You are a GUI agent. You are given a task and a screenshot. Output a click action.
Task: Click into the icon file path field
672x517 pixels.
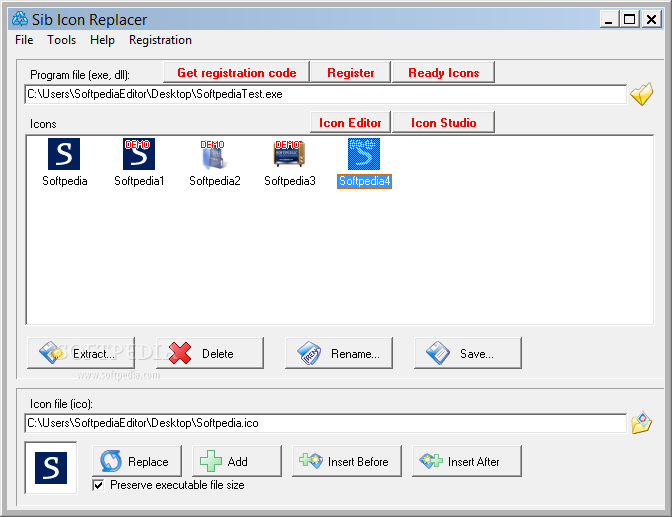tap(326, 423)
